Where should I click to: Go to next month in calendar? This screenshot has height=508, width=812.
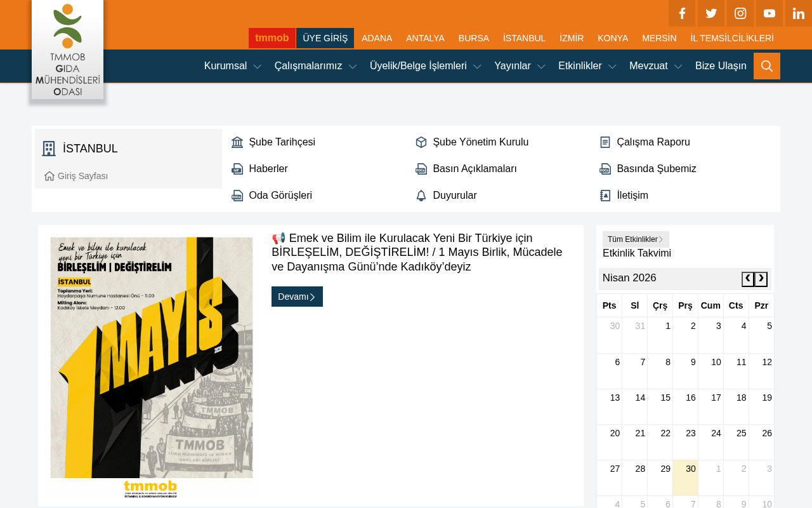(761, 279)
